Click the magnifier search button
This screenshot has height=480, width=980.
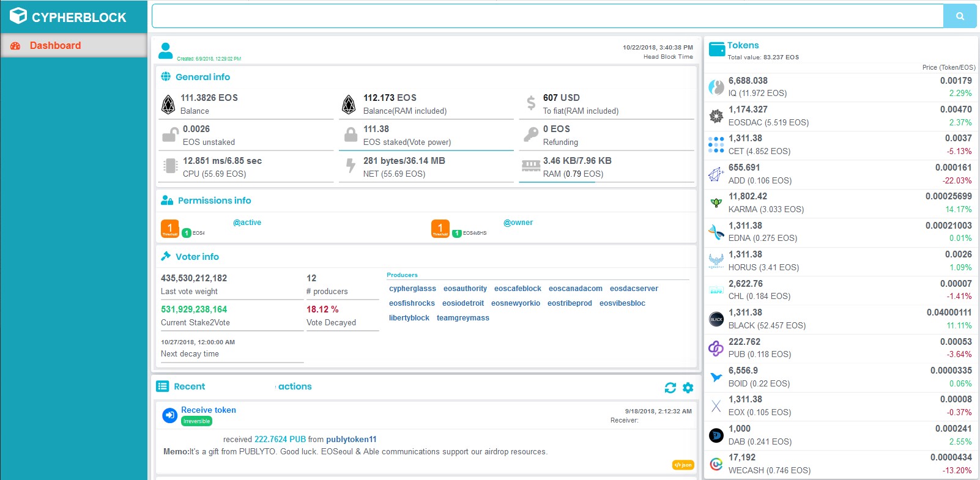coord(960,17)
